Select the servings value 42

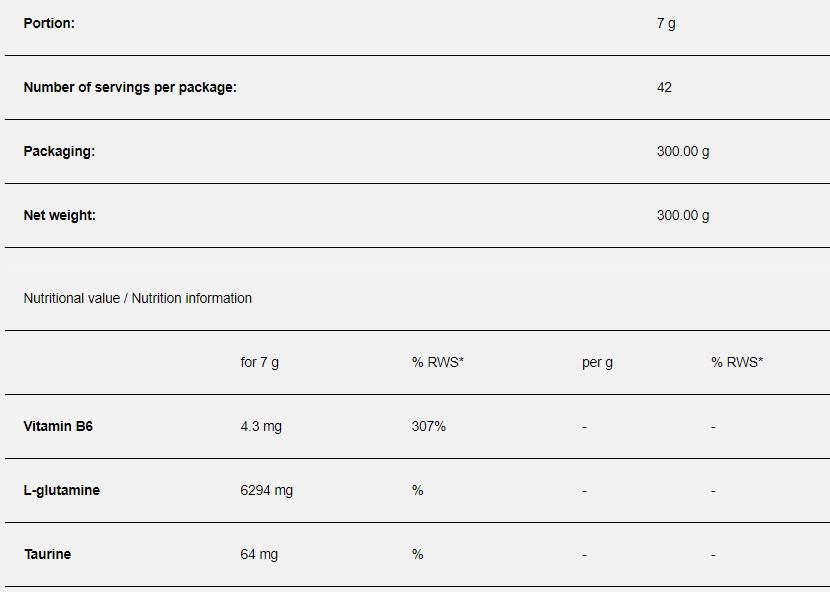(664, 87)
